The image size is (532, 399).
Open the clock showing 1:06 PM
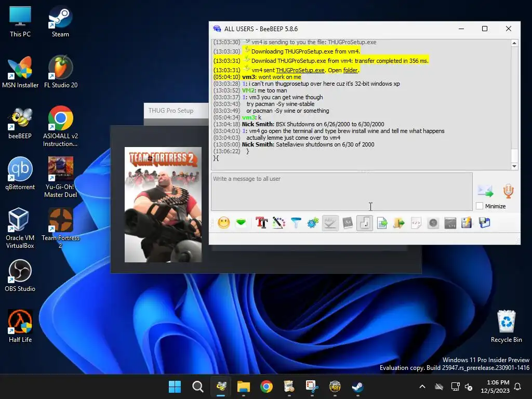click(x=495, y=387)
